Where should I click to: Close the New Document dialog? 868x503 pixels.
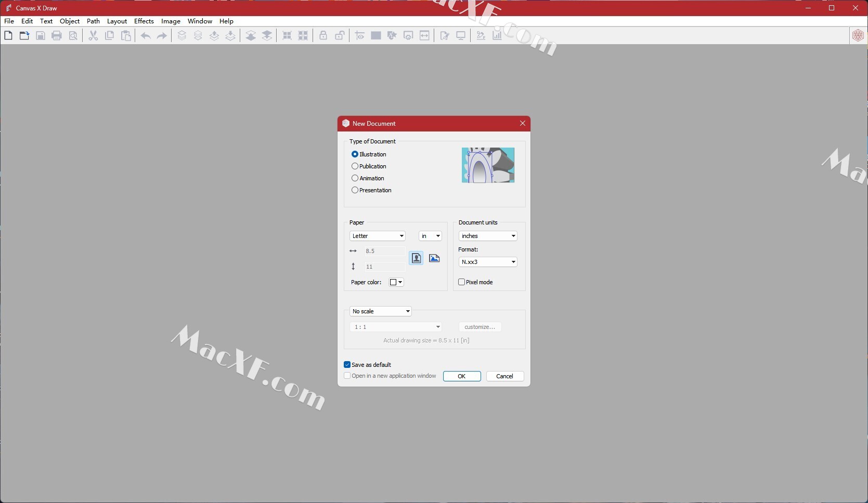click(x=523, y=123)
